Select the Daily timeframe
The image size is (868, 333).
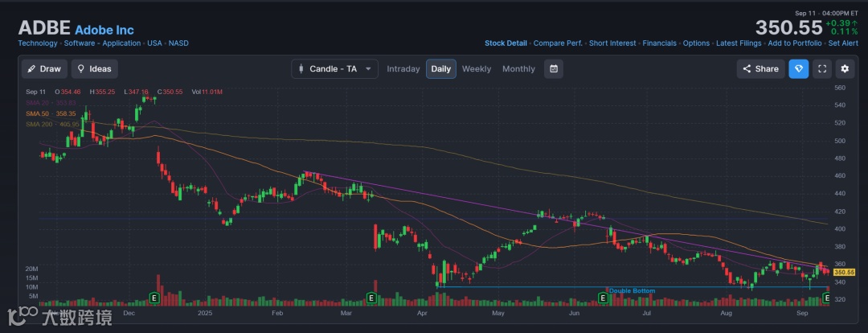click(441, 68)
